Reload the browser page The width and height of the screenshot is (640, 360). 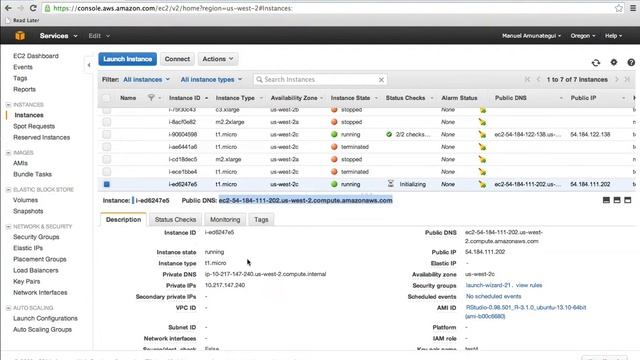(33, 8)
